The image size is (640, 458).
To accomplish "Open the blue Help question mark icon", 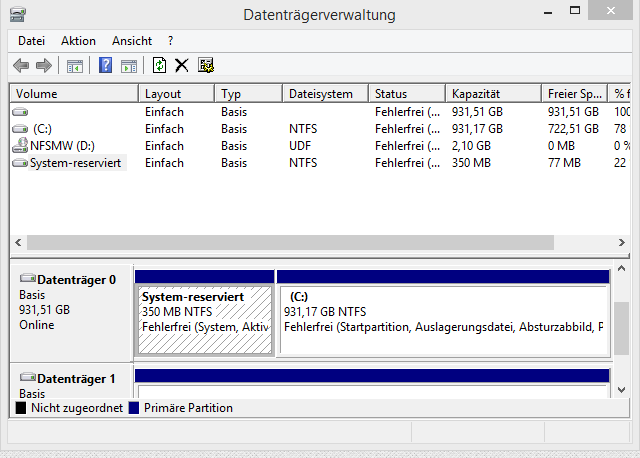I will pyautogui.click(x=105, y=65).
